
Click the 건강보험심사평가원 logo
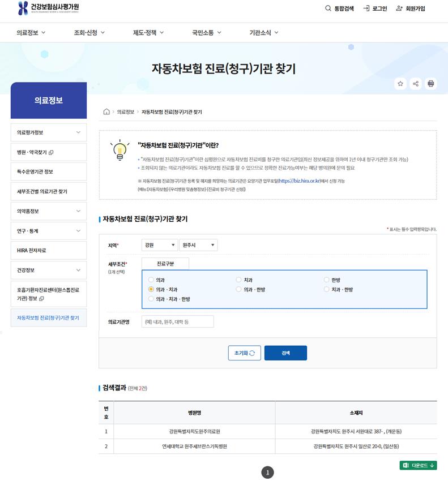[48, 8]
